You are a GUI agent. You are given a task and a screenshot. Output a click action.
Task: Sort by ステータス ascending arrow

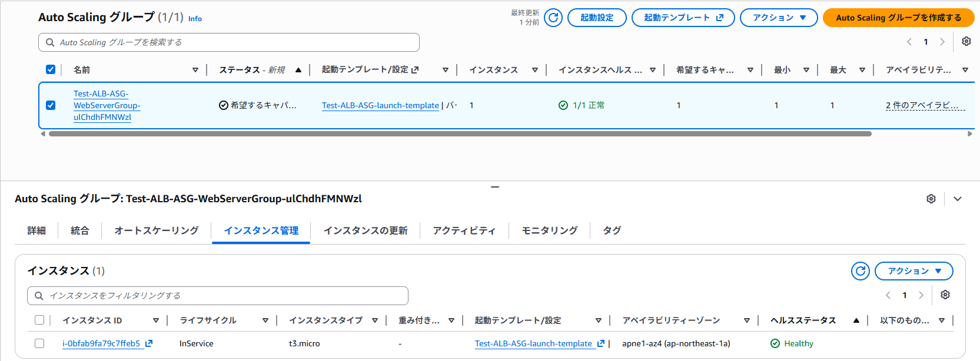click(x=298, y=70)
